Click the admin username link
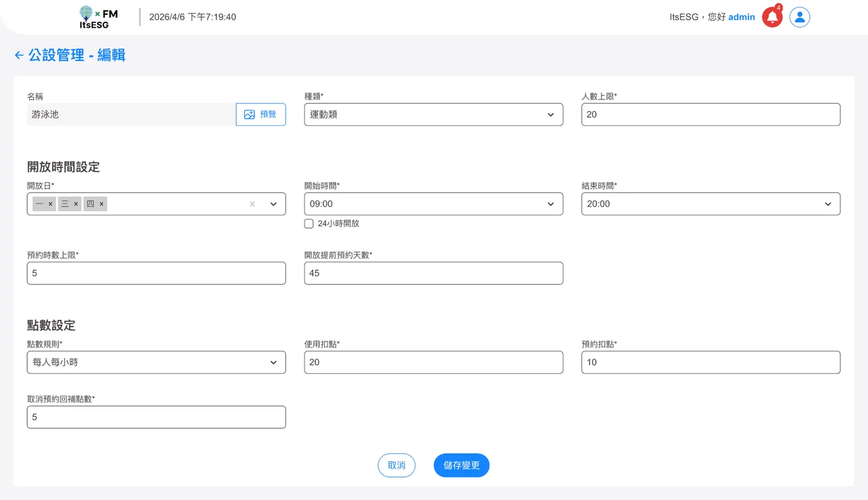The image size is (868, 500). [741, 17]
